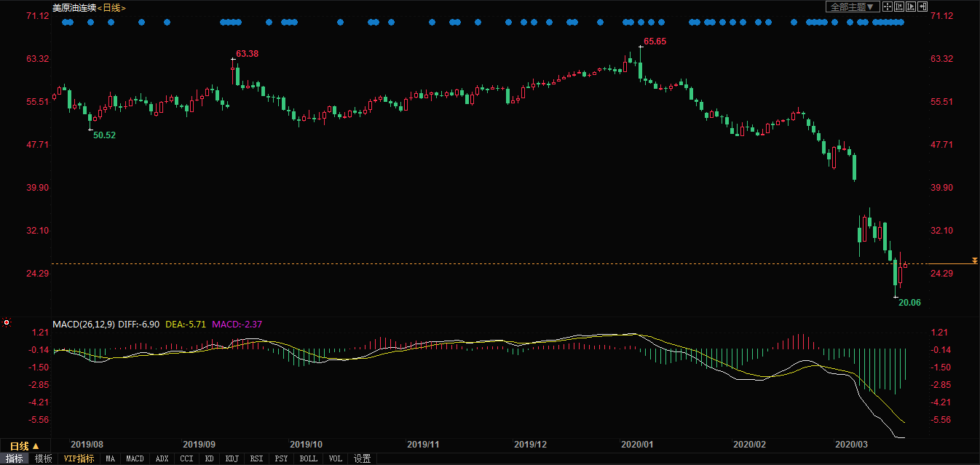Open period menu via <日线> in chart title
This screenshot has height=465, width=980.
click(111, 7)
